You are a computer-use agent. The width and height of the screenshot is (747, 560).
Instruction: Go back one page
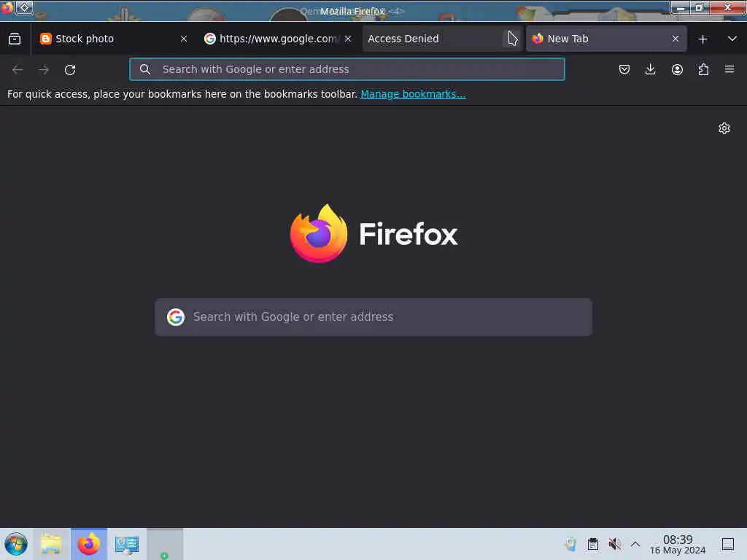pos(18,70)
